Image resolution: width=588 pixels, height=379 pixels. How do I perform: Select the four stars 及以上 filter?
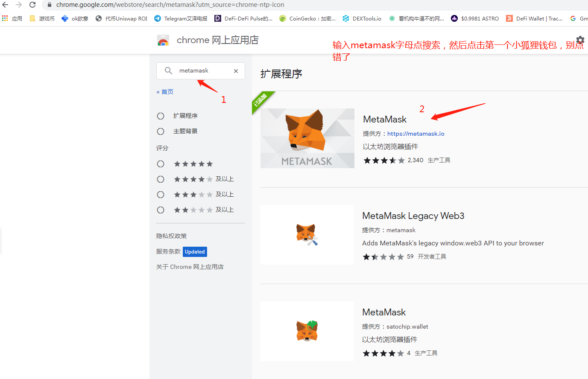click(161, 179)
